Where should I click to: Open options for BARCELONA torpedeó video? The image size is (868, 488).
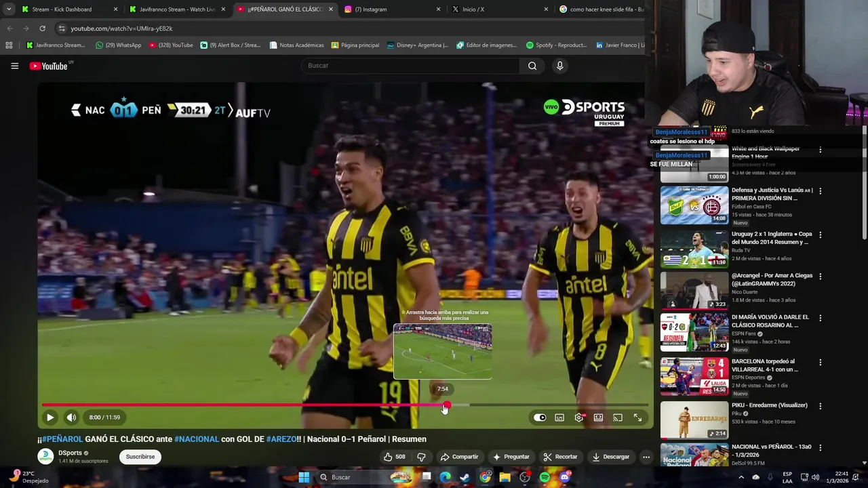820,363
